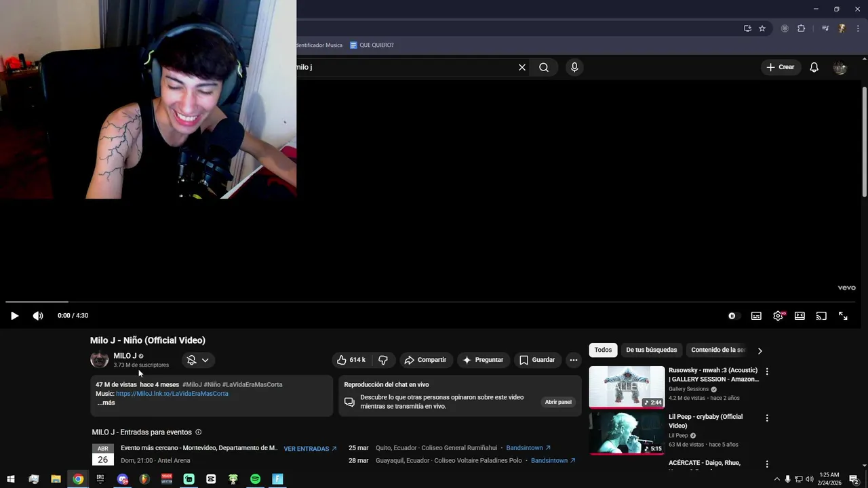This screenshot has width=868, height=488.
Task: Open YouTube notifications bell
Action: [x=814, y=67]
